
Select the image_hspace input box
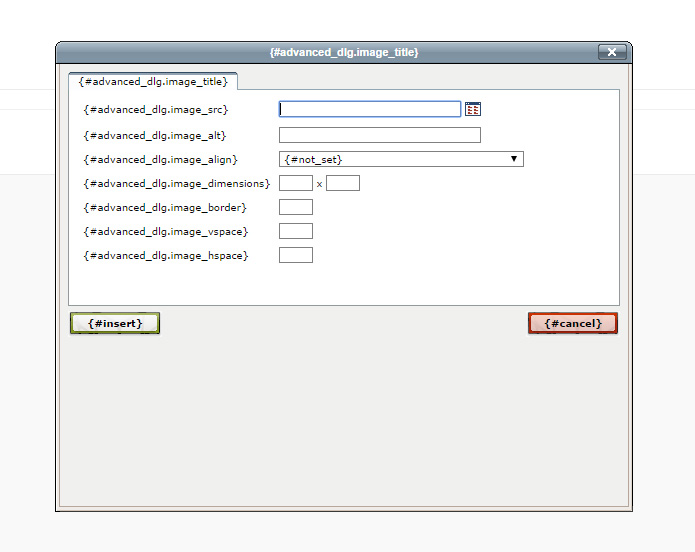point(295,255)
